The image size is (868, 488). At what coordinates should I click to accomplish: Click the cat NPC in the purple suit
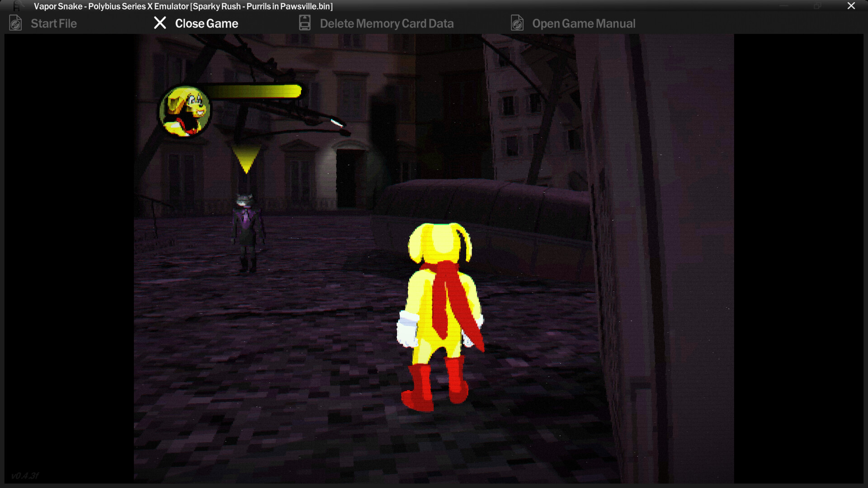[246, 233]
